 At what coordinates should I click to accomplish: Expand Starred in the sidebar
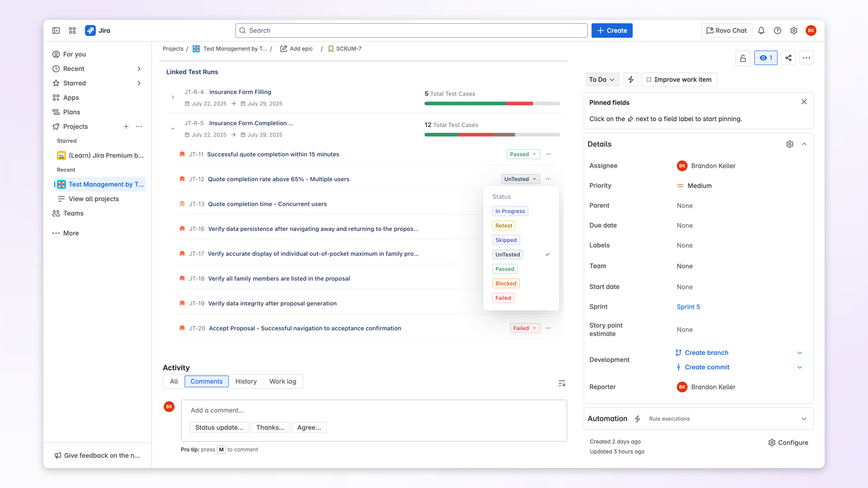click(139, 84)
